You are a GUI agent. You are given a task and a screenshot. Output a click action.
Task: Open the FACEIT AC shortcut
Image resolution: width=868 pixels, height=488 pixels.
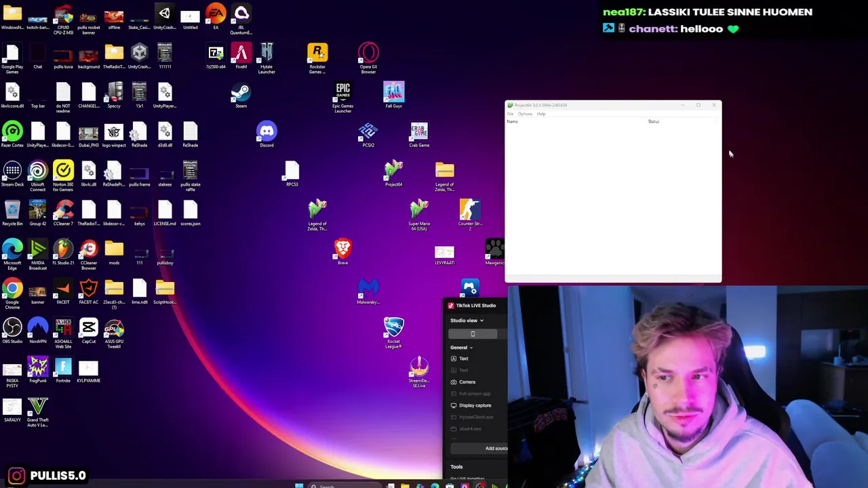(x=89, y=291)
